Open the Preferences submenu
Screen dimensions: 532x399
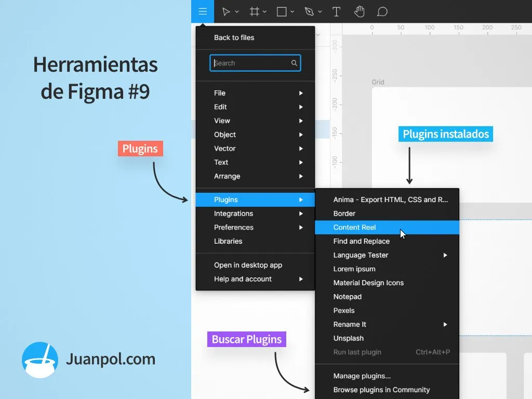[255, 228]
